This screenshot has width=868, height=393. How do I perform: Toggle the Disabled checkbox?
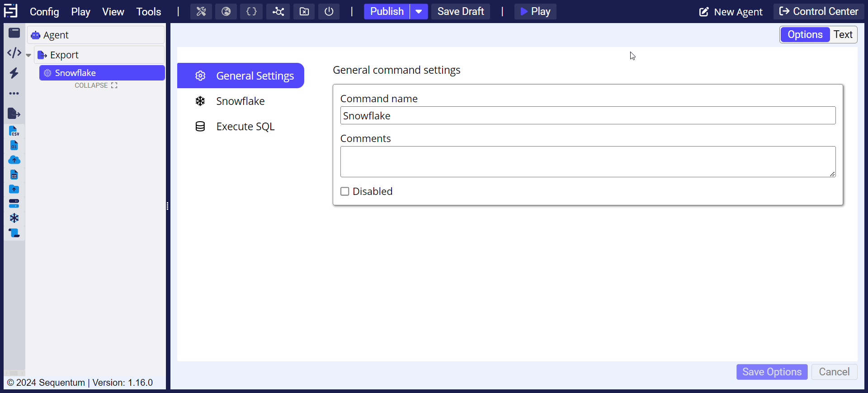[x=345, y=191]
